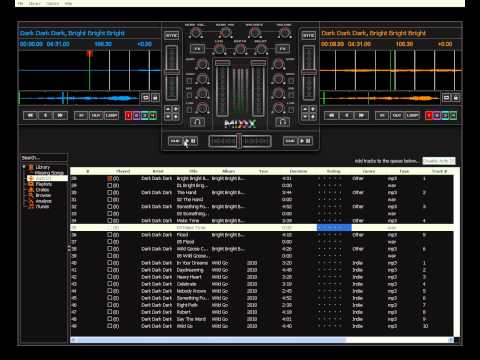Collapse the Library tree node arrow
This screenshot has height=360, width=480.
24,166
